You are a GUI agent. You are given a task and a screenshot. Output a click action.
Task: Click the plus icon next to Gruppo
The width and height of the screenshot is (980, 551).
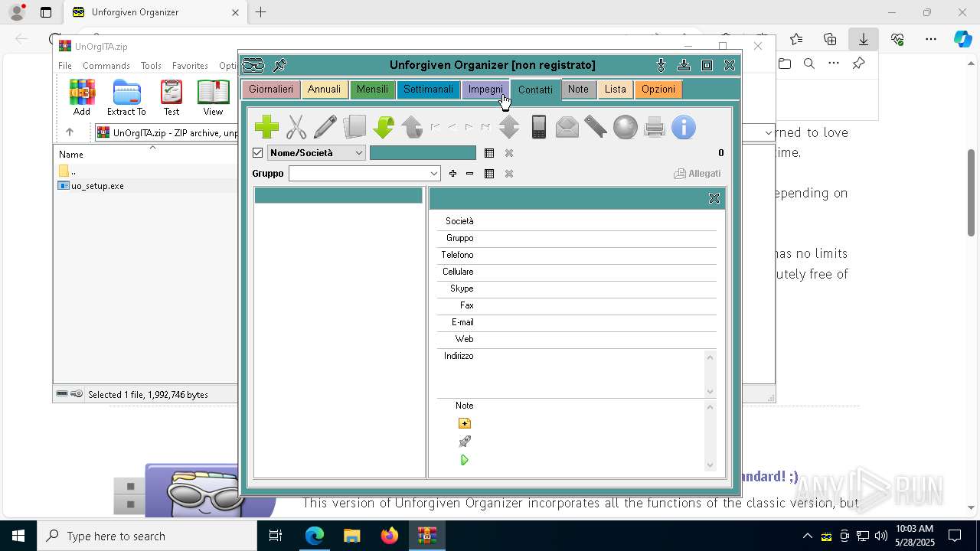[x=452, y=174]
